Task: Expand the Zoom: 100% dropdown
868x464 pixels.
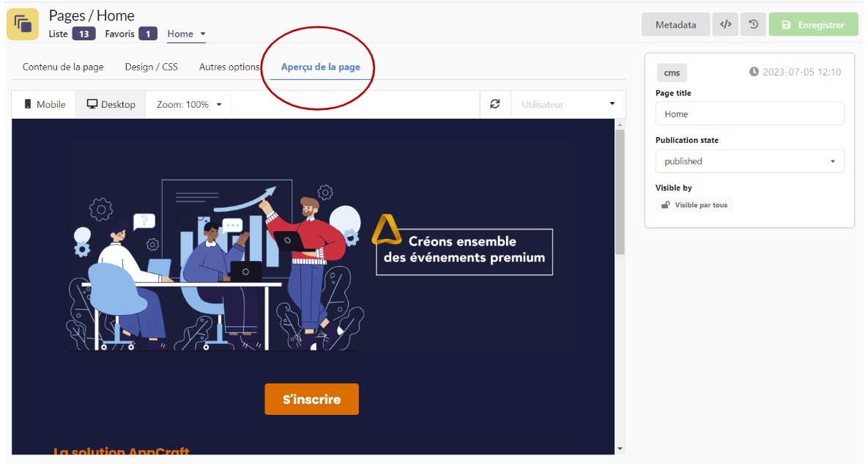Action: point(189,104)
